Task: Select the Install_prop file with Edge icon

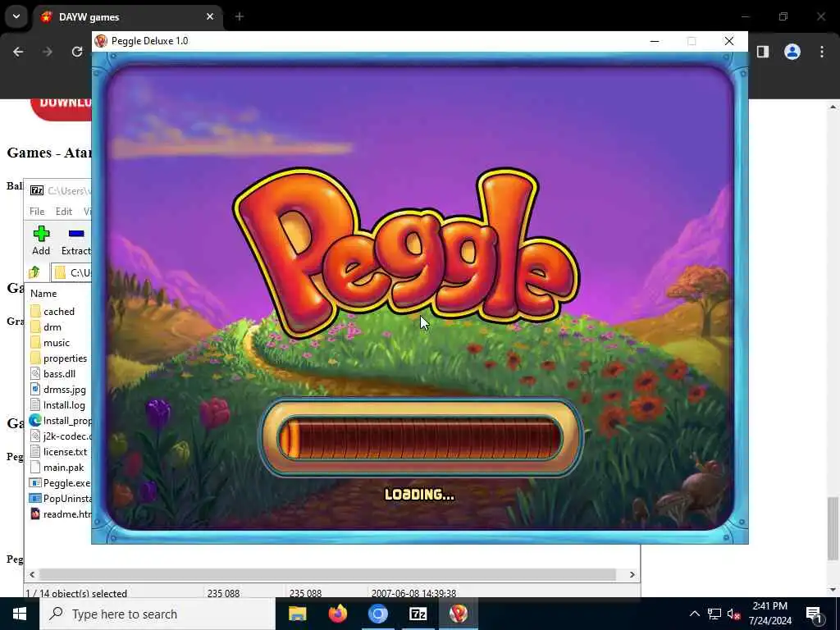Action: point(61,421)
